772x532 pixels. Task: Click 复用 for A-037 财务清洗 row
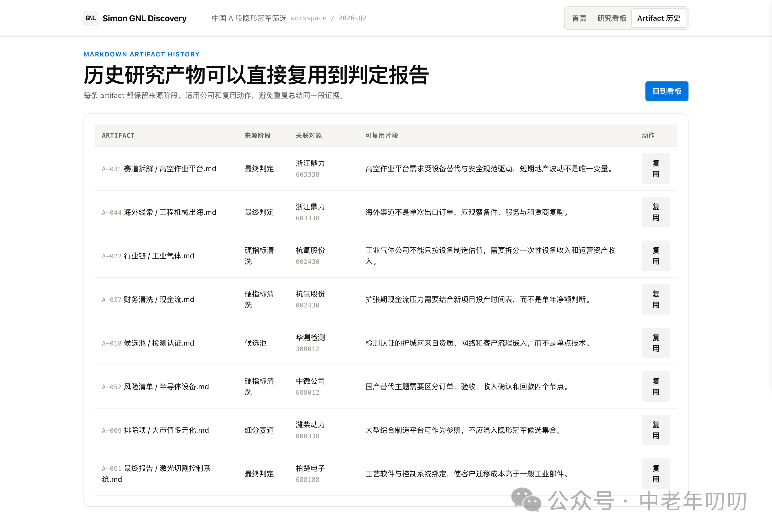pos(656,299)
